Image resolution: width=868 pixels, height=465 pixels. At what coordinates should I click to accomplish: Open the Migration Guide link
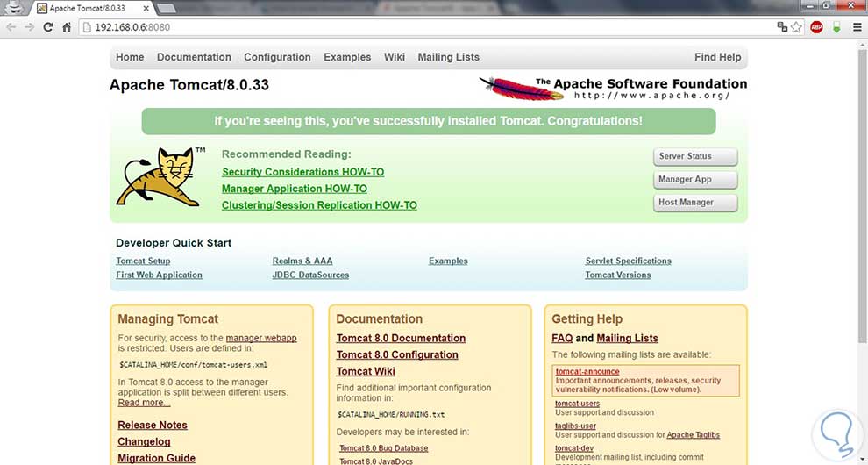coord(157,458)
